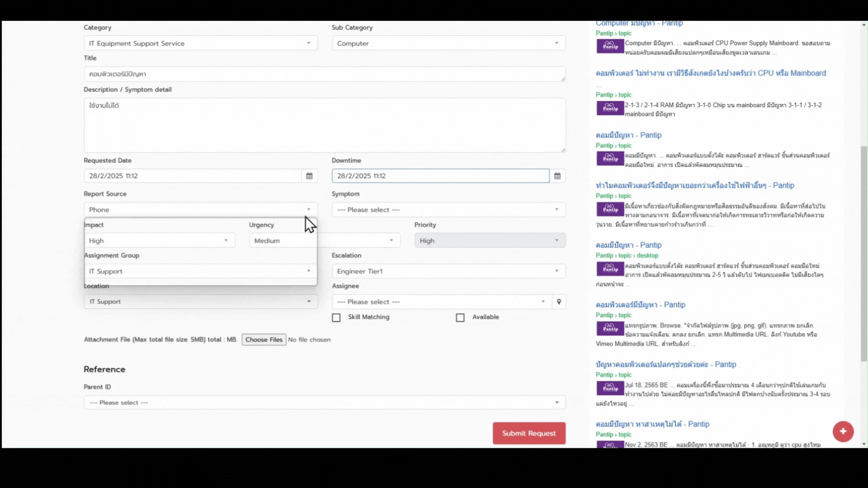
Task: Click the No file chosen text
Action: tap(309, 340)
